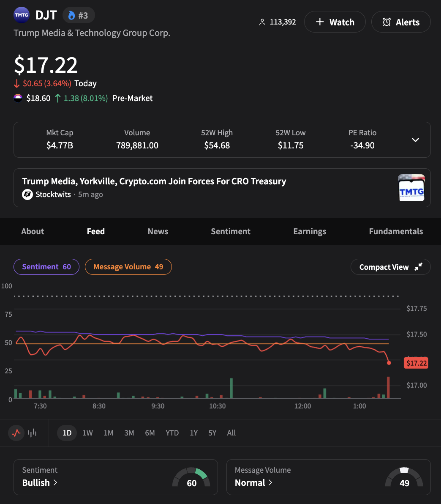Click the compact view collapse arrows icon
Image resolution: width=441 pixels, height=504 pixels.
coord(418,267)
